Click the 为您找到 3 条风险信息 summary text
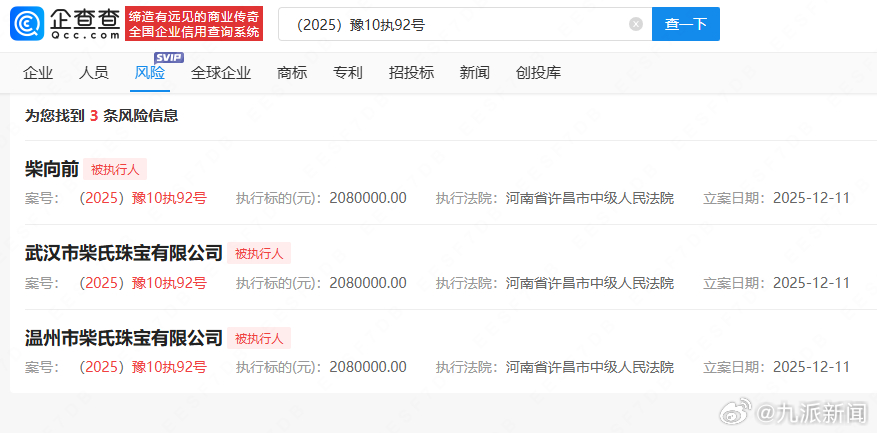The width and height of the screenshot is (877, 433). pos(101,116)
